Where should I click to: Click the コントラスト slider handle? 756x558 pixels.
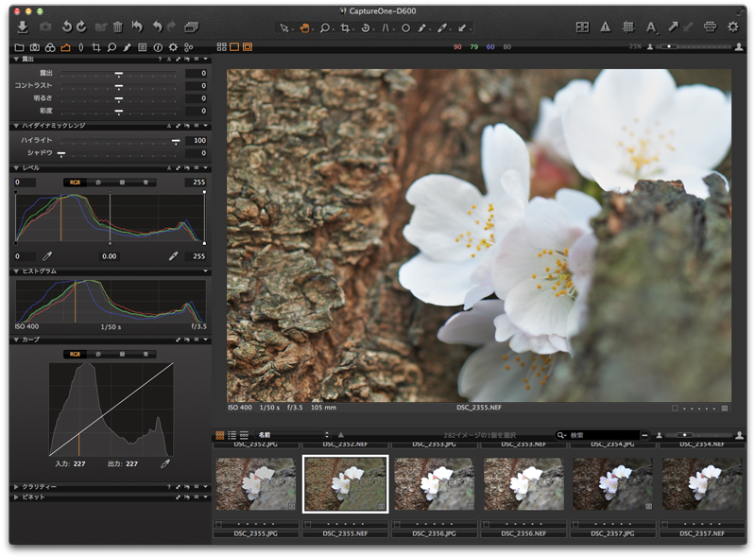pos(119,86)
